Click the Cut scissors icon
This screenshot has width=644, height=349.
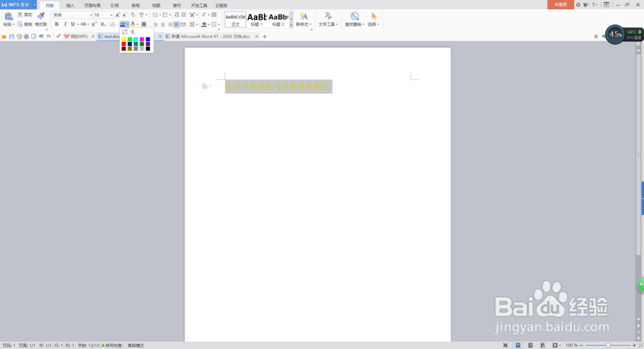coord(20,15)
